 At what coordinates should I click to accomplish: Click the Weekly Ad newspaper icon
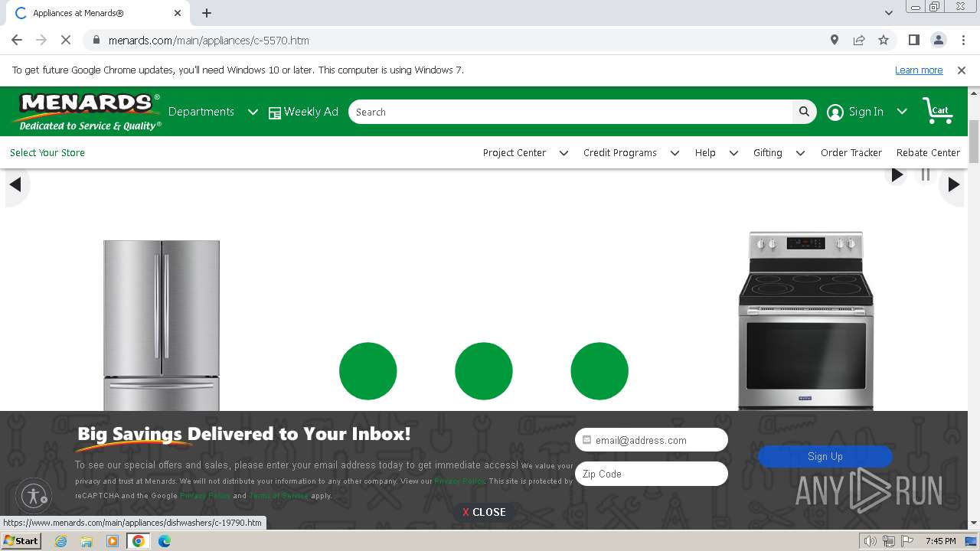click(275, 113)
